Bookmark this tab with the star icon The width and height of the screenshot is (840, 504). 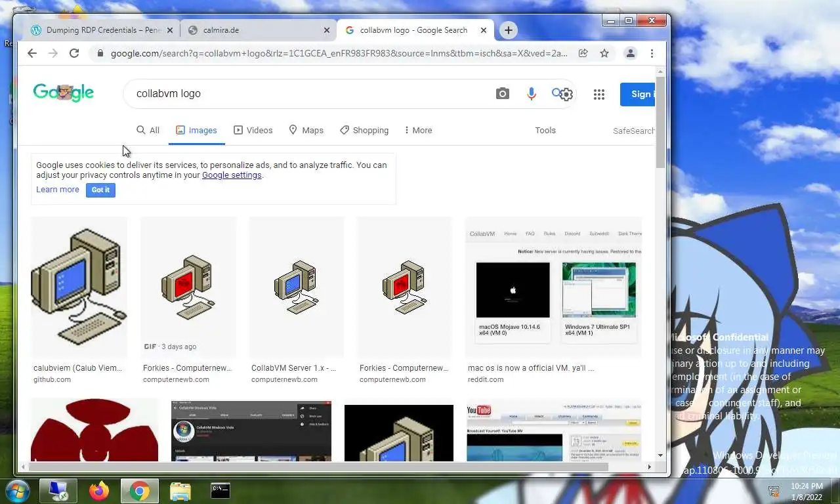pos(604,53)
